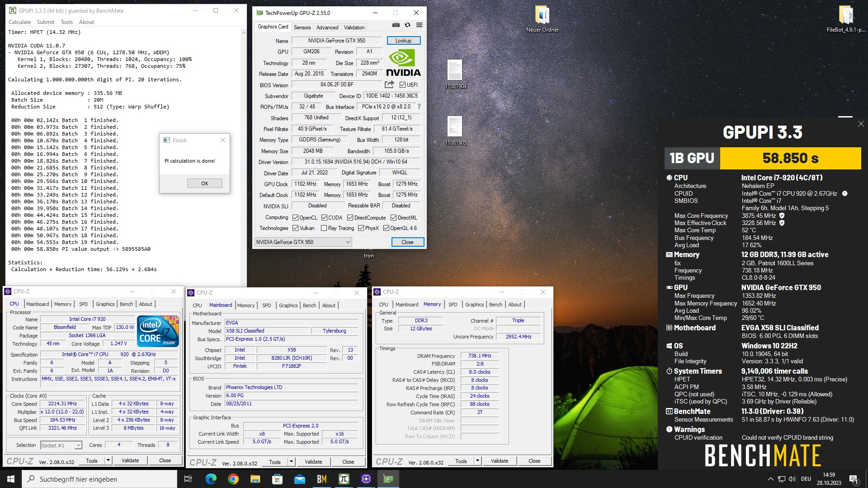Screen dimensions: 868x488
Task: Click the Lookup button in GPU-Z
Action: 403,41
